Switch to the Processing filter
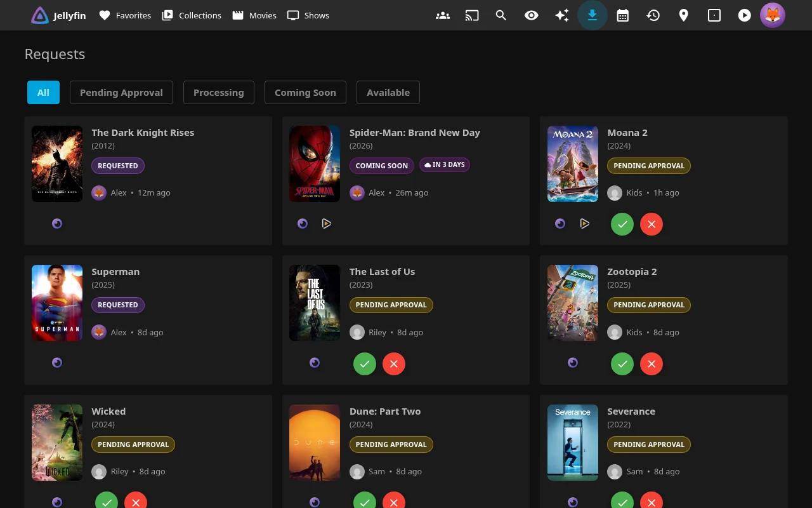This screenshot has height=508, width=812. pyautogui.click(x=219, y=92)
